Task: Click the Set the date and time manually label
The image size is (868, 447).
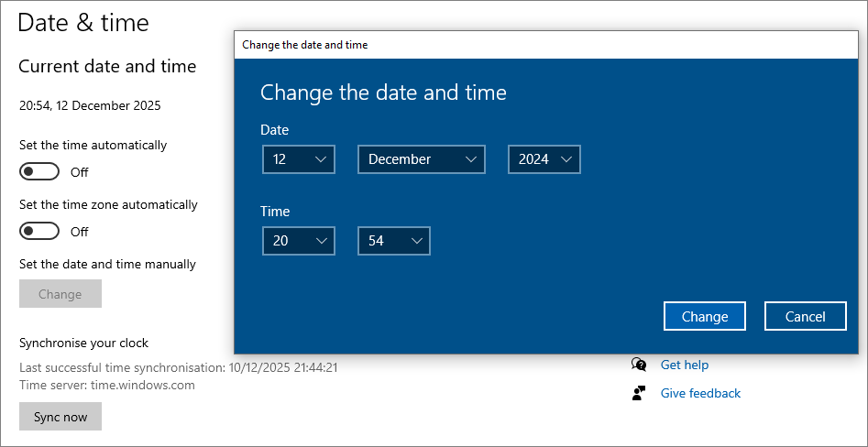Action: pyautogui.click(x=107, y=264)
